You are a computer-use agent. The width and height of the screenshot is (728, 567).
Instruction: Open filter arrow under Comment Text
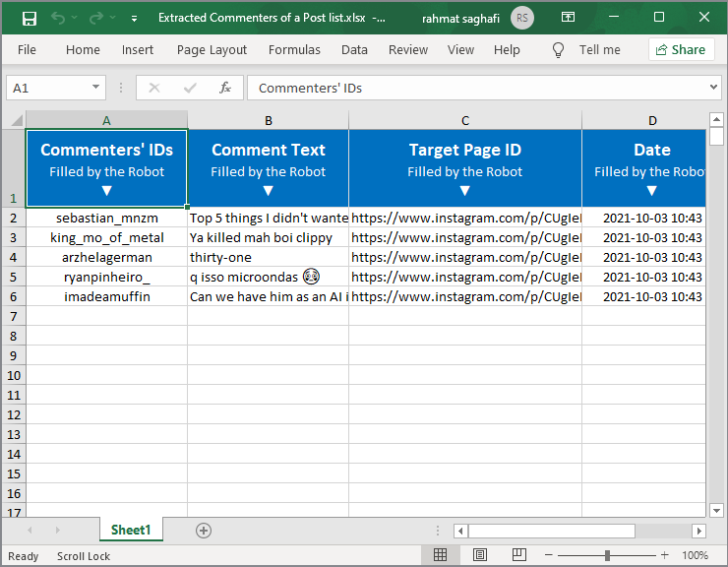tap(268, 191)
